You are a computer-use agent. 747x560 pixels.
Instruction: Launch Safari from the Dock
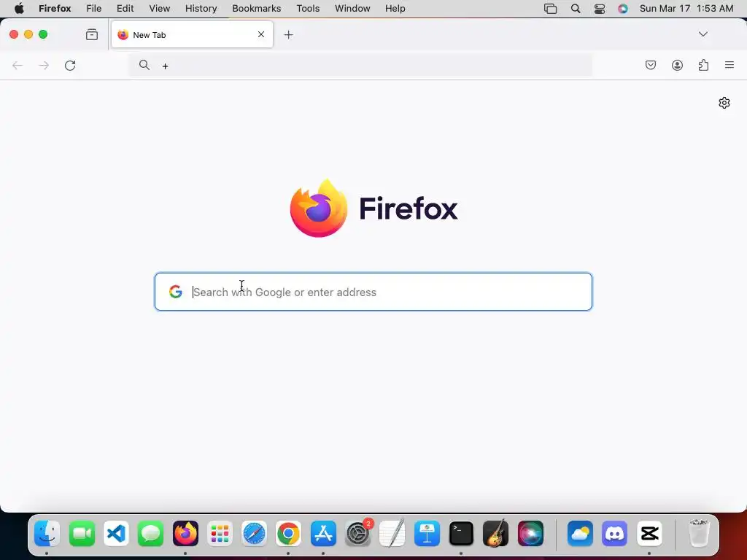[255, 533]
